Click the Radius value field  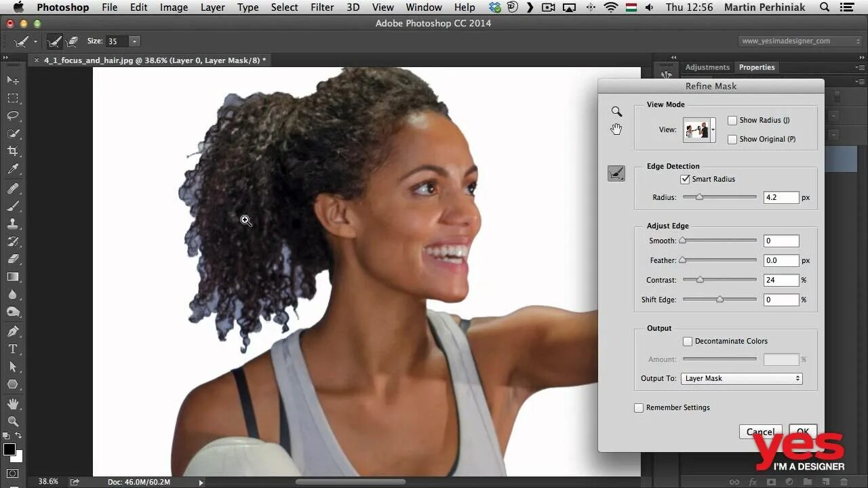click(x=781, y=197)
